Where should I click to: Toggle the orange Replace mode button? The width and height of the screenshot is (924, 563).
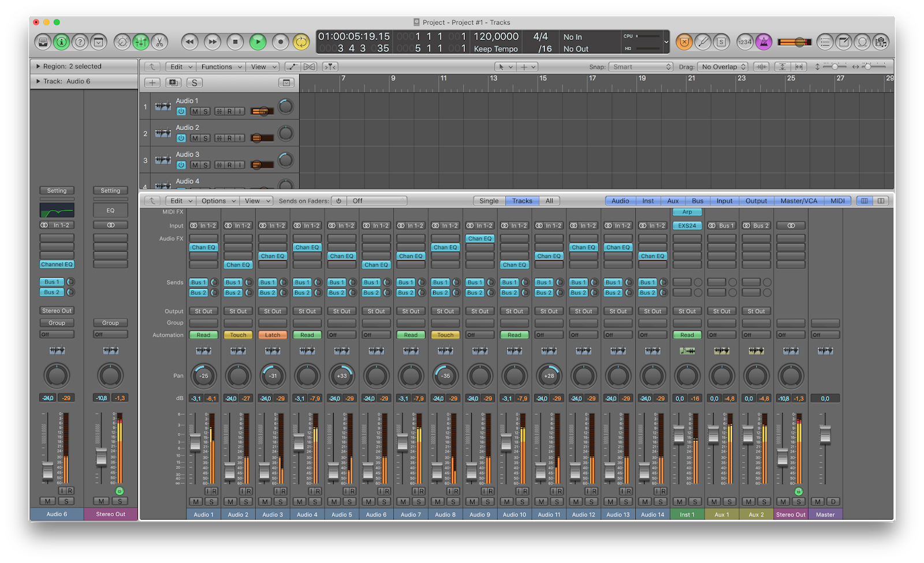coord(684,42)
